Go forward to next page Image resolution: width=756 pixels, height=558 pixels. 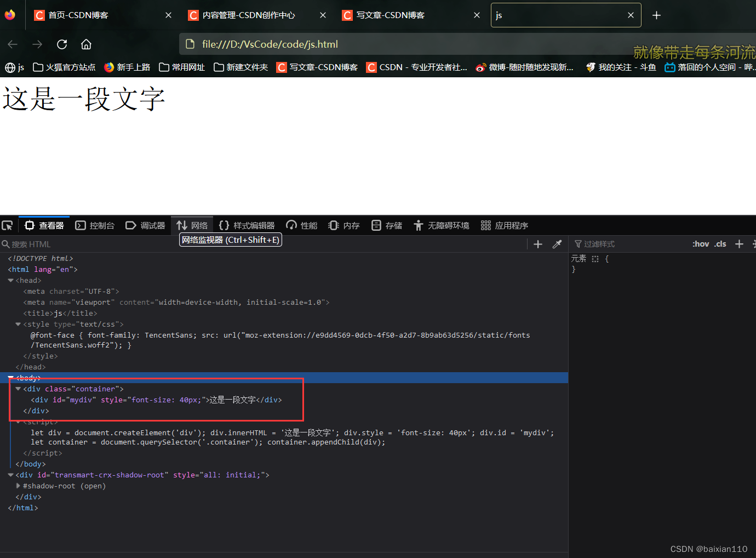[x=37, y=44]
